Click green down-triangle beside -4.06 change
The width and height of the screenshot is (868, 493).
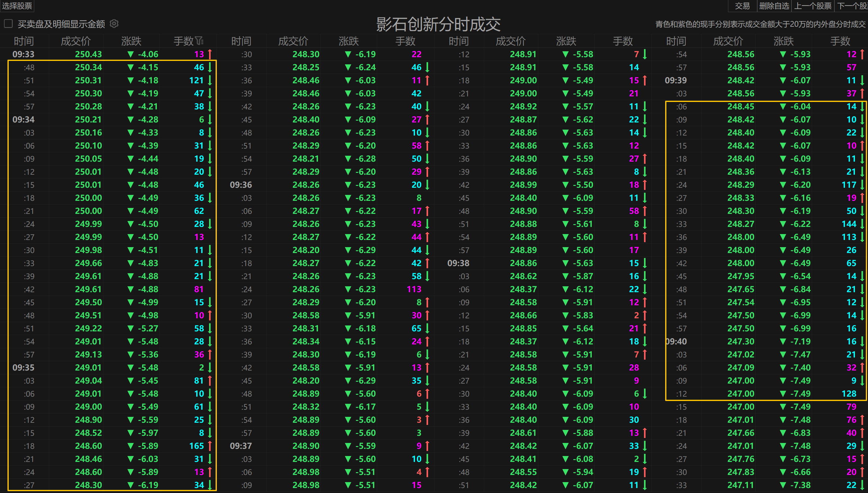pos(130,54)
